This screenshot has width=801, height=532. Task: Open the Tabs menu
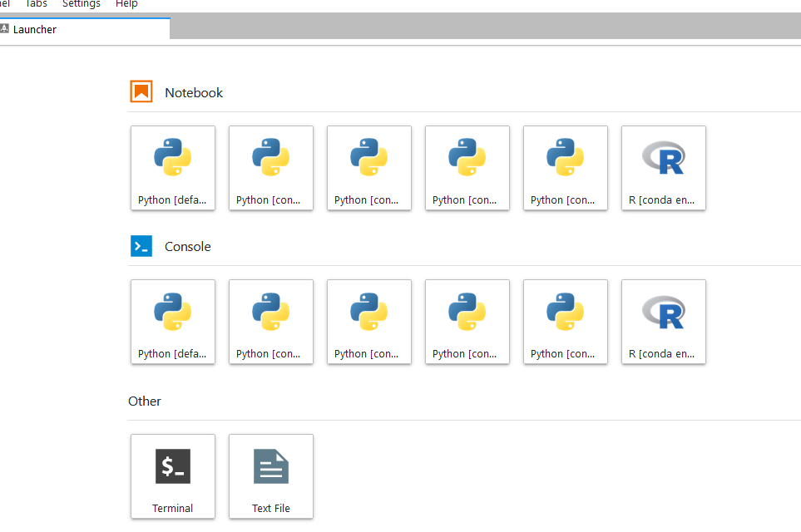click(x=36, y=4)
